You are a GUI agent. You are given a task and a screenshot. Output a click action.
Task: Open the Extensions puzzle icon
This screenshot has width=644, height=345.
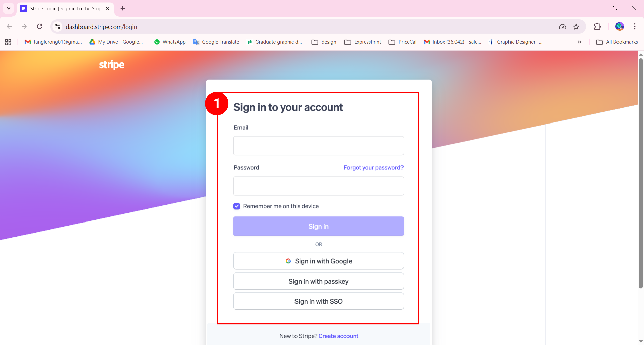(597, 27)
